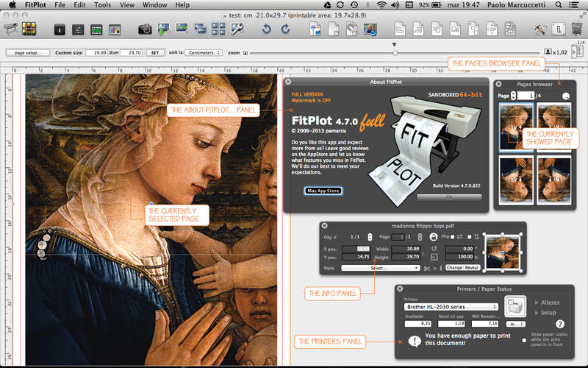Toggle the first Flip checkbox
Image resolution: width=588 pixels, height=368 pixels.
pyautogui.click(x=452, y=237)
